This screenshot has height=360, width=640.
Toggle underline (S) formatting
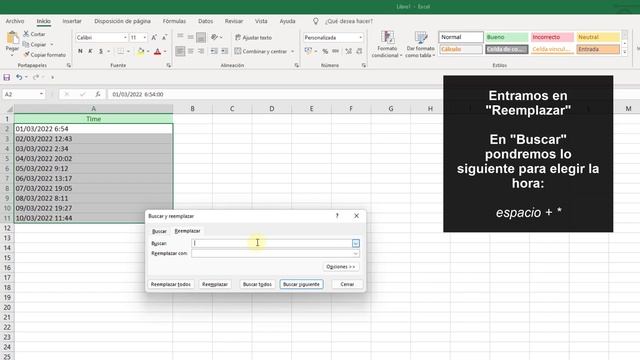coord(101,51)
